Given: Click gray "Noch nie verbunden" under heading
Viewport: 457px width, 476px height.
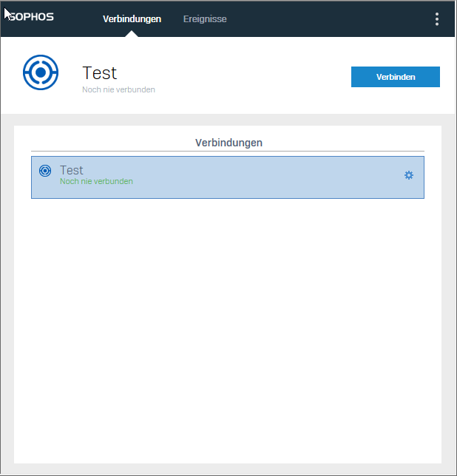Looking at the screenshot, I should (x=119, y=89).
